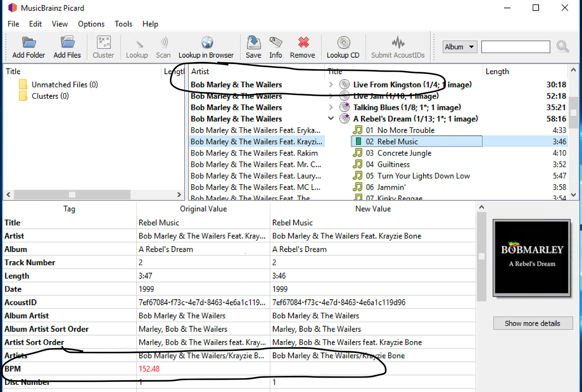The width and height of the screenshot is (582, 392).
Task: Click Submit AcoustIDs waveform icon
Action: coord(398,43)
